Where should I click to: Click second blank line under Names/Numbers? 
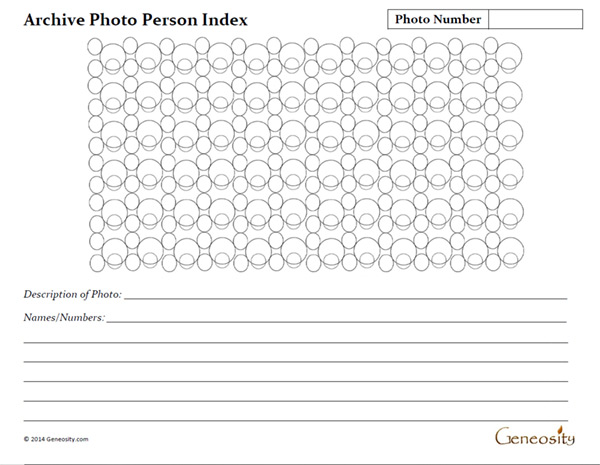pyautogui.click(x=296, y=361)
